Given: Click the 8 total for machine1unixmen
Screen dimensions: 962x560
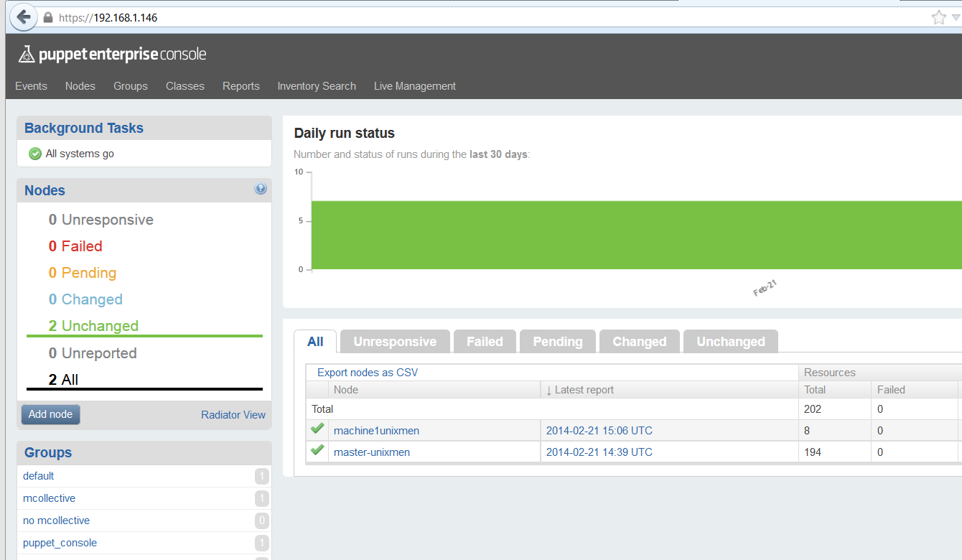Looking at the screenshot, I should point(807,431).
